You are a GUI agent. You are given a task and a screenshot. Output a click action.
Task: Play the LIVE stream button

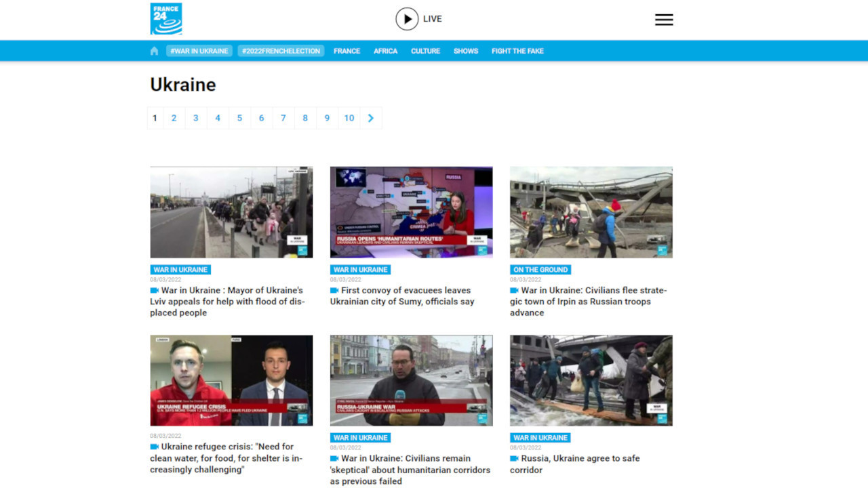407,19
